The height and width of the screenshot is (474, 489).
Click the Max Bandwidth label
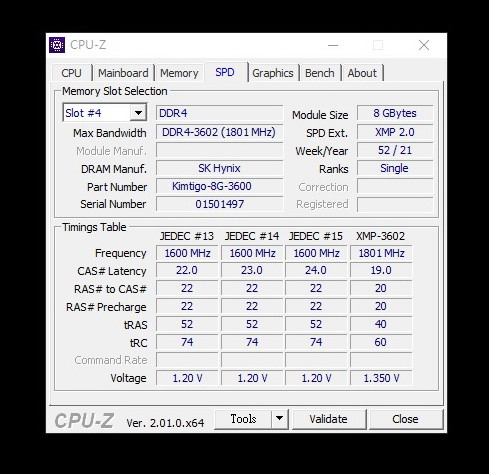pyautogui.click(x=110, y=133)
